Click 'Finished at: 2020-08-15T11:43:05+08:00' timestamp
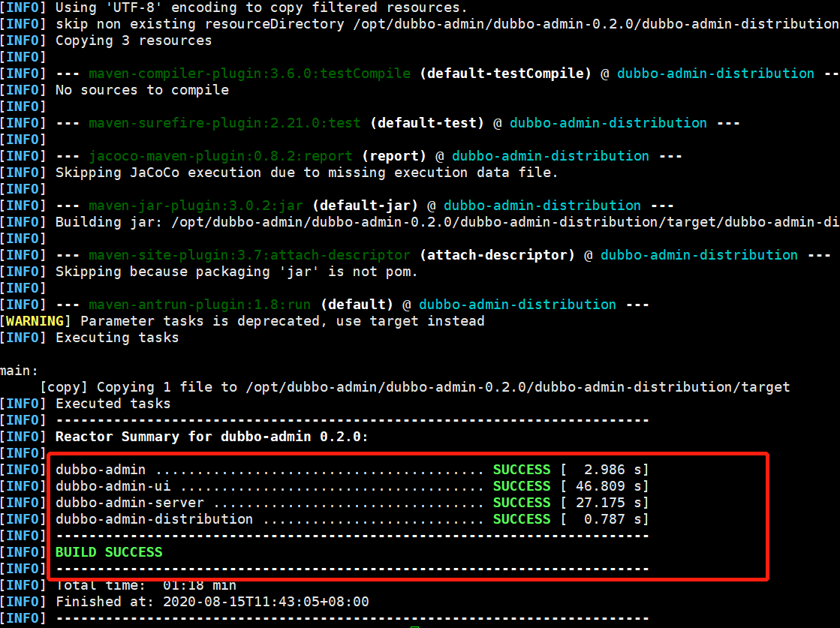The height and width of the screenshot is (628, 840). click(x=212, y=602)
